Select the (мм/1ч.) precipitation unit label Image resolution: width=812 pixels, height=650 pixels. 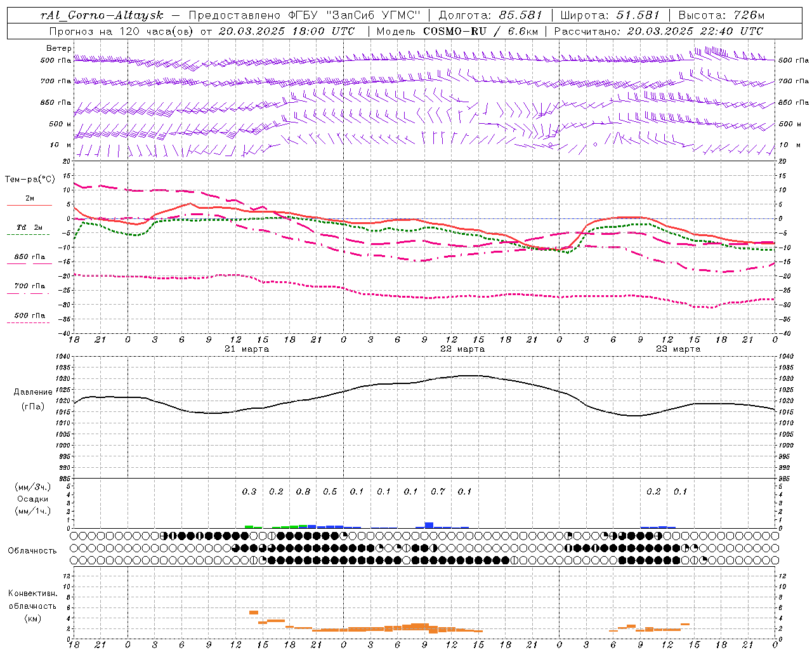33,511
